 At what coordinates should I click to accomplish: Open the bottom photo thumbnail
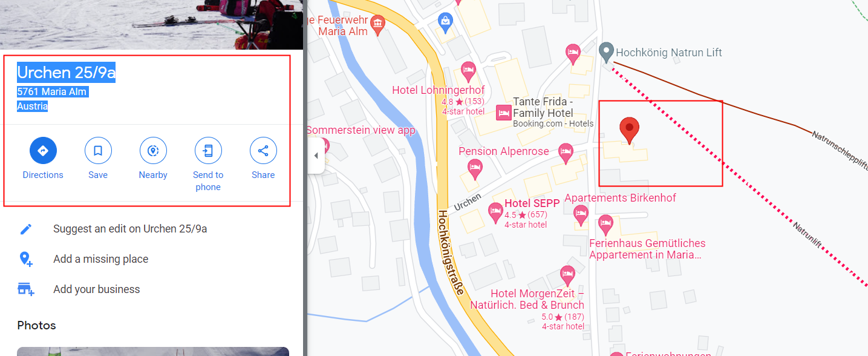click(x=153, y=351)
